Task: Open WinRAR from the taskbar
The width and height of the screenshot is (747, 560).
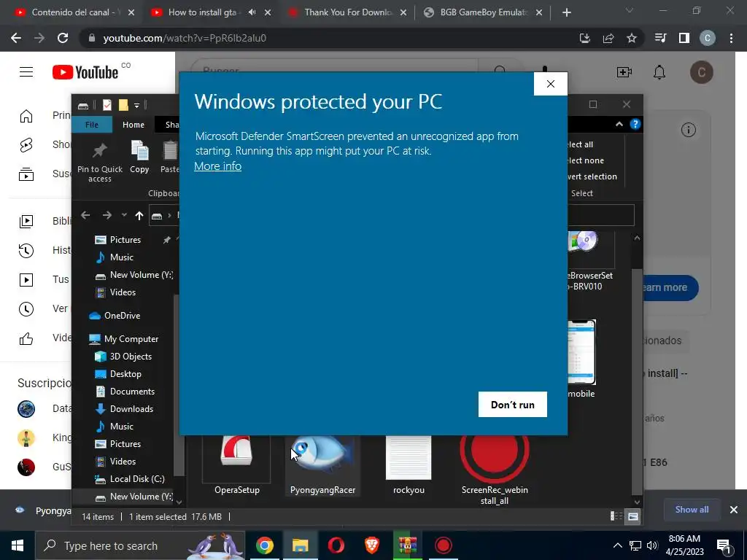Action: coord(408,545)
